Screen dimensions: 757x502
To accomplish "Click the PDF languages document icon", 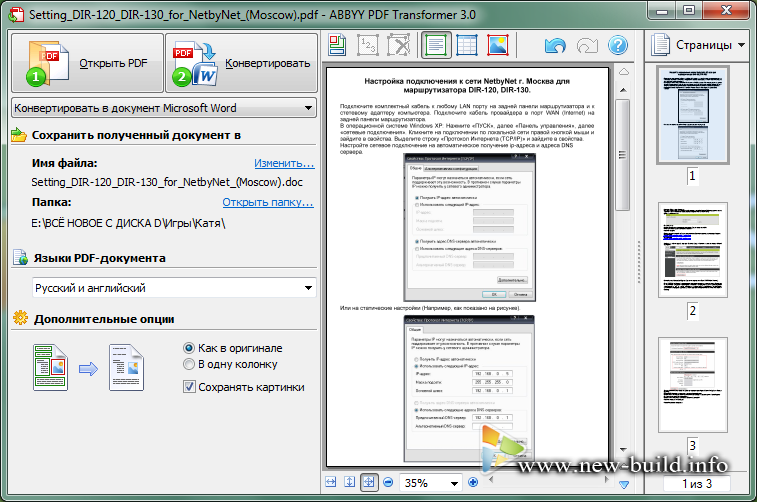I will [x=20, y=257].
